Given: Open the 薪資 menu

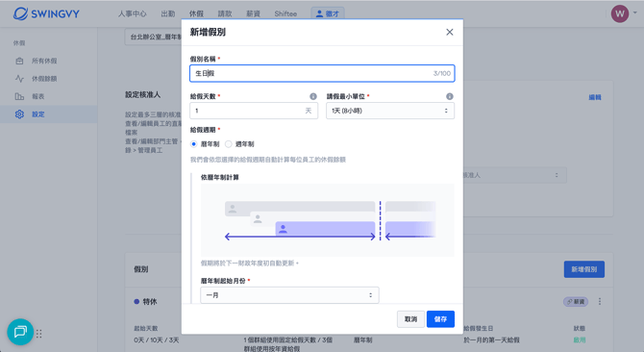Looking at the screenshot, I should pos(253,13).
